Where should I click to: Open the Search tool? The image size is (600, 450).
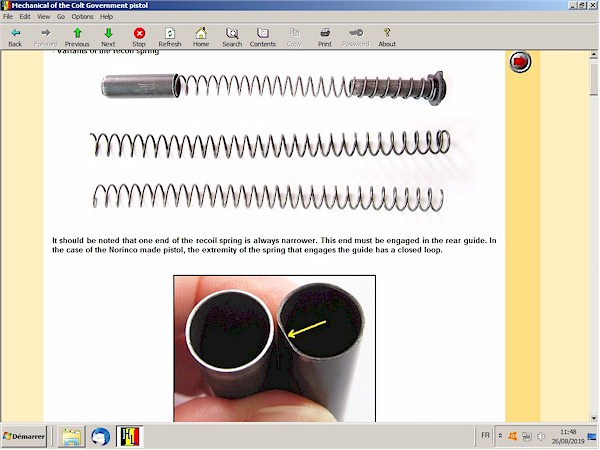tap(232, 37)
